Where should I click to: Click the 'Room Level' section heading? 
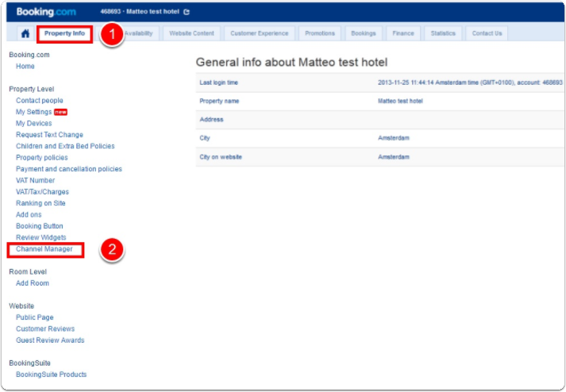[28, 272]
